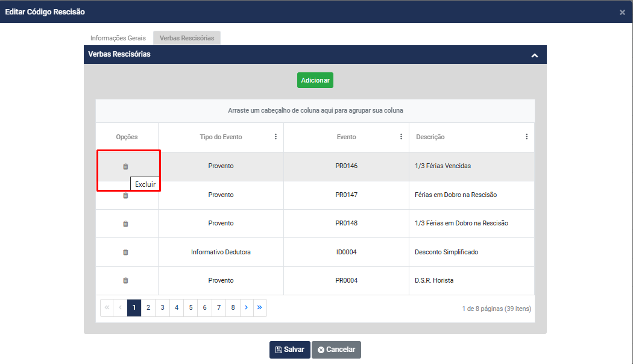Image resolution: width=633 pixels, height=364 pixels.
Task: Open Descrição column options menu
Action: tap(526, 137)
